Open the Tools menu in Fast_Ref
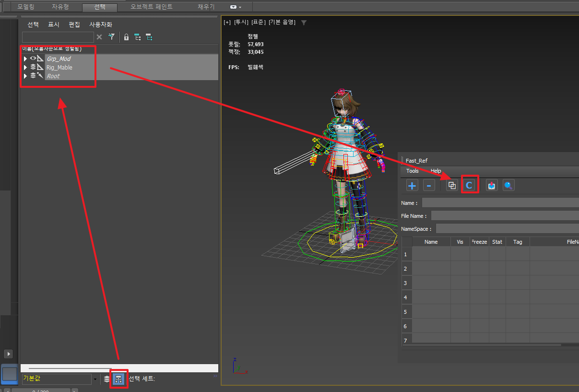This screenshot has width=579, height=392. (x=412, y=171)
